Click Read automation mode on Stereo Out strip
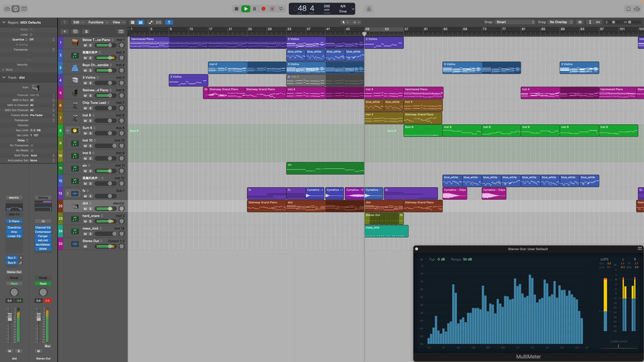The width and height of the screenshot is (644, 362). pyautogui.click(x=43, y=284)
